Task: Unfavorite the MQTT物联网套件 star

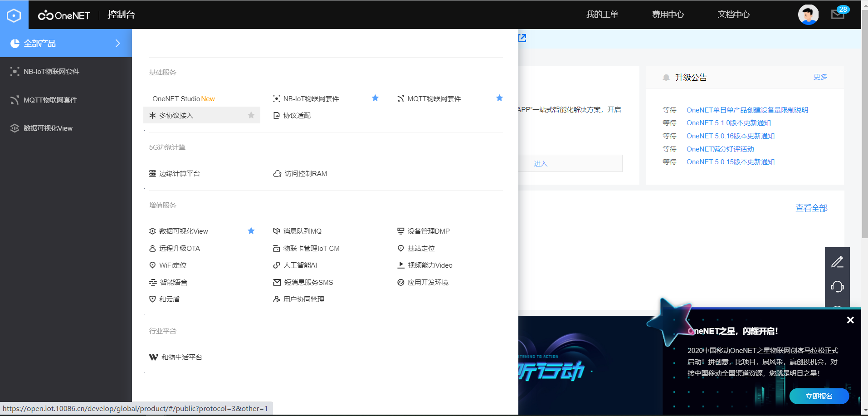Action: point(499,98)
